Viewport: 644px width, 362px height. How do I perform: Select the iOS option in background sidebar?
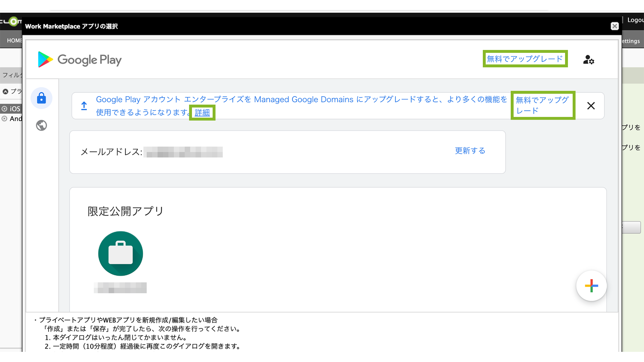tap(11, 109)
